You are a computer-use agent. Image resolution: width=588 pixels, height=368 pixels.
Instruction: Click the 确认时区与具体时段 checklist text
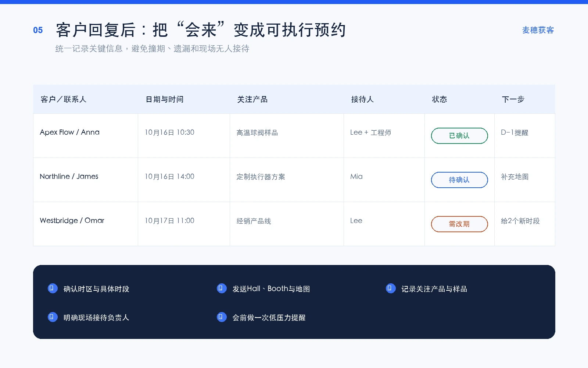(x=96, y=289)
